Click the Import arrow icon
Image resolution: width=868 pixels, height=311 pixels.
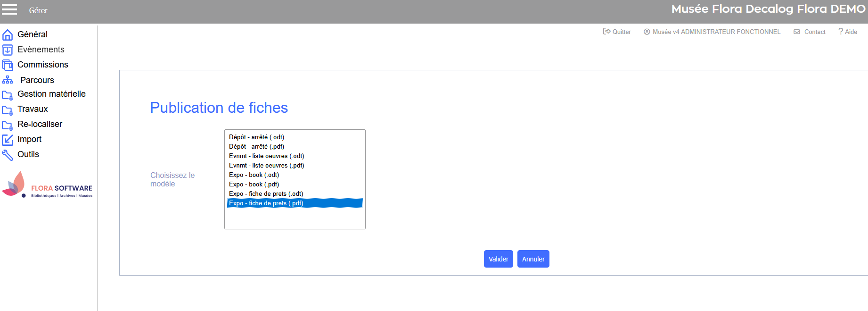coord(8,140)
